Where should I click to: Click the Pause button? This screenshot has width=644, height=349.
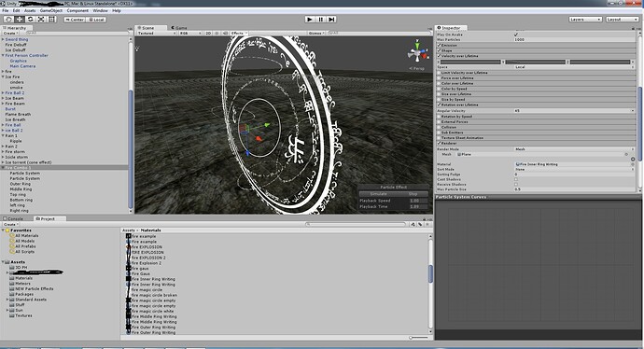pyautogui.click(x=321, y=20)
